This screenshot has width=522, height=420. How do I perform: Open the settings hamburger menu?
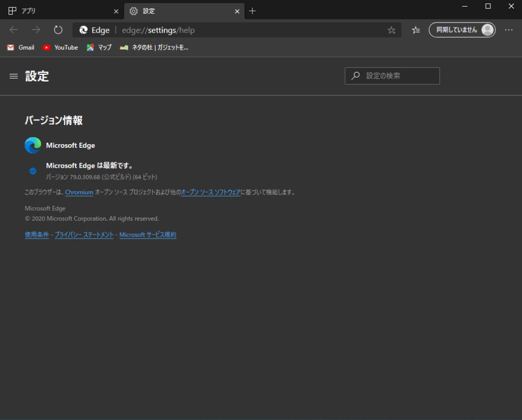14,76
